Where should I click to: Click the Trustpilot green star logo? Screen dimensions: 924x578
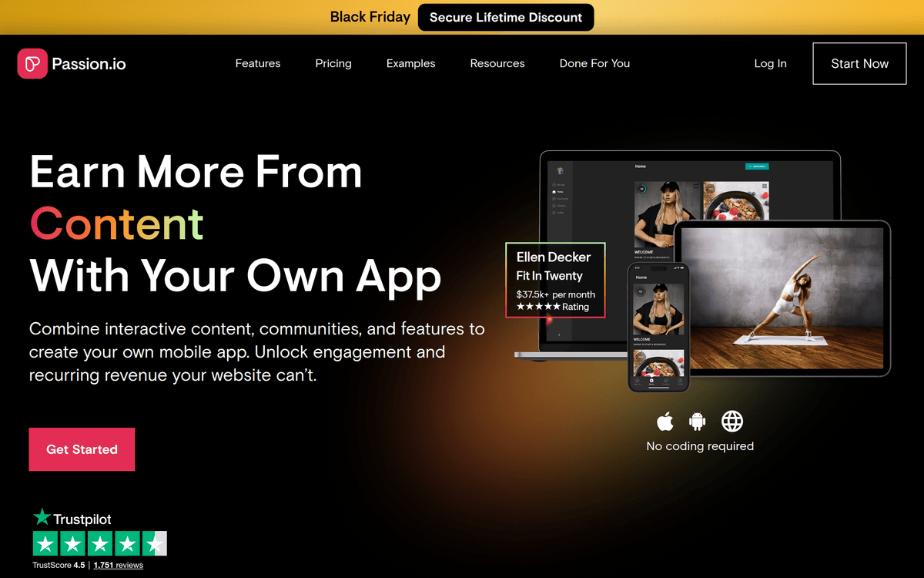click(x=42, y=518)
